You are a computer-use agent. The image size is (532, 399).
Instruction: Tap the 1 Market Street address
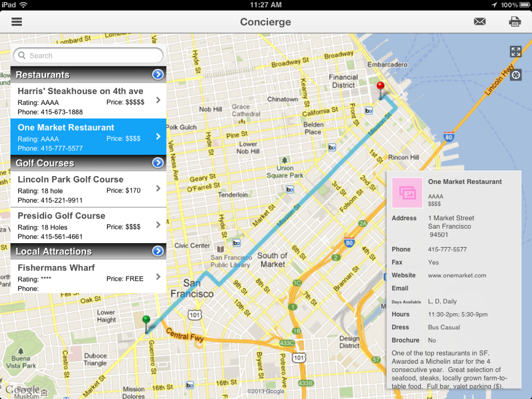451,226
